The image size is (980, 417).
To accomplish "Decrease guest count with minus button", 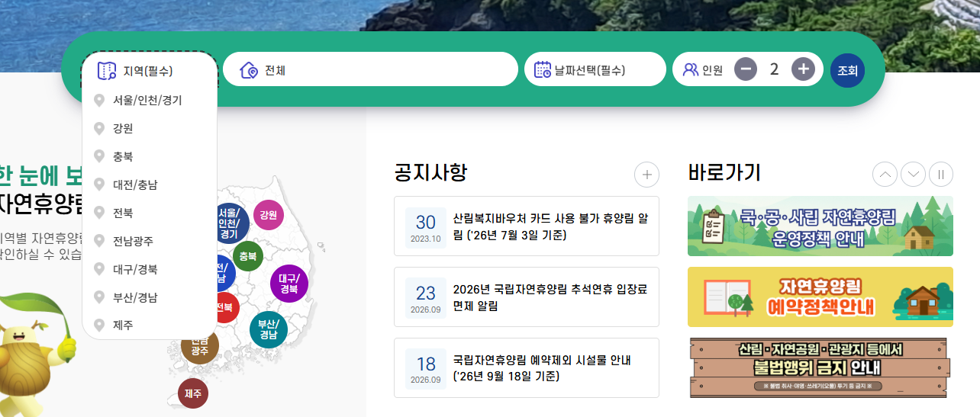I will (x=746, y=69).
